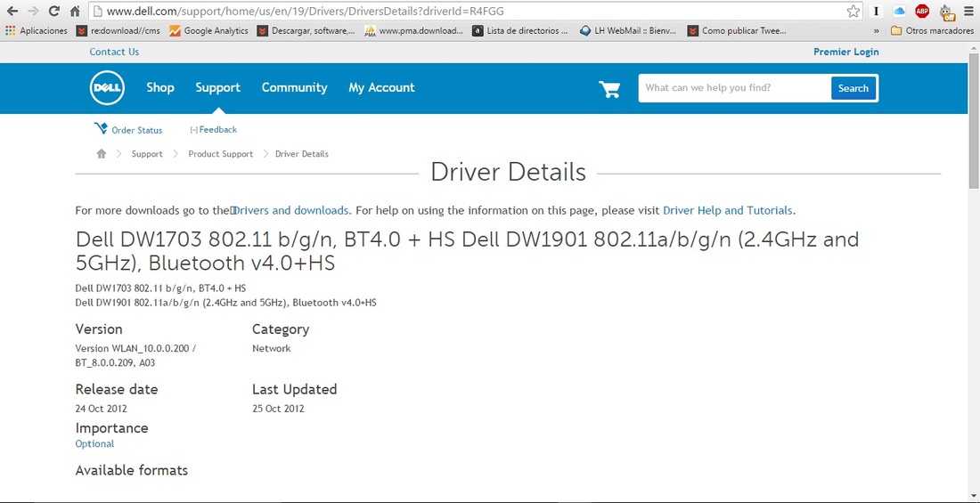Click the last updated date 25 Oct 2012
980x503 pixels.
[x=278, y=409]
